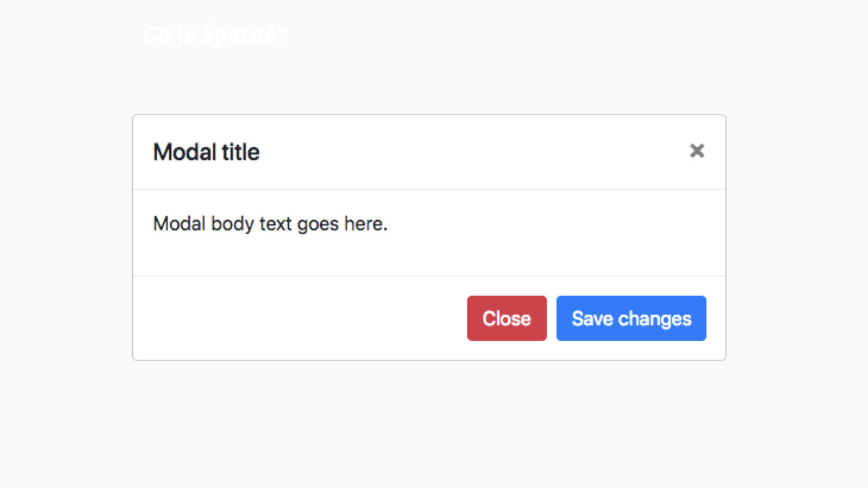
Task: Click the backdrop left of the modal
Action: coord(66,237)
